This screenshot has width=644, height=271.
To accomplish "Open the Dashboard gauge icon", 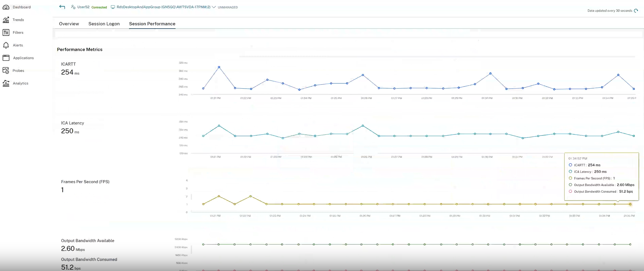I will pos(6,7).
